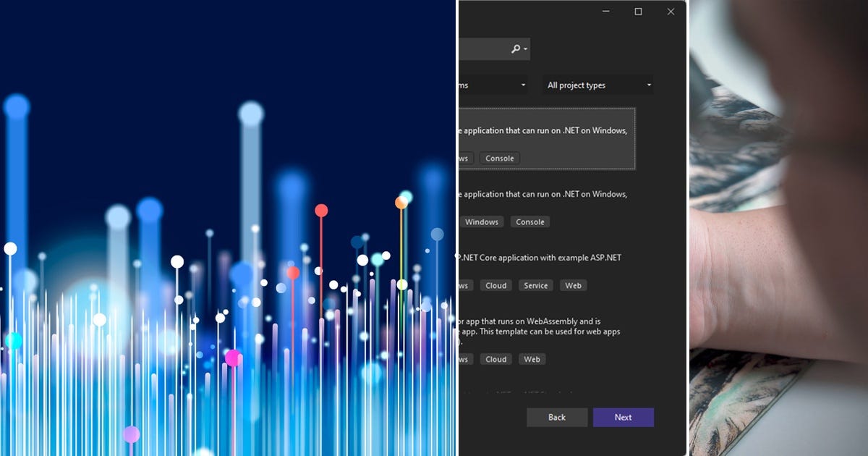This screenshot has width=868, height=456.
Task: Click the Next button
Action: [623, 417]
